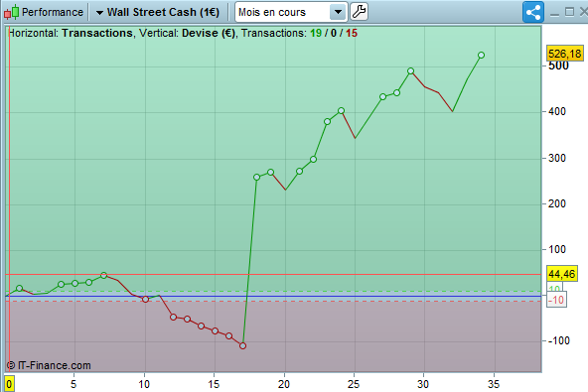Select the Performance title label
The width and height of the screenshot is (588, 392).
click(53, 12)
